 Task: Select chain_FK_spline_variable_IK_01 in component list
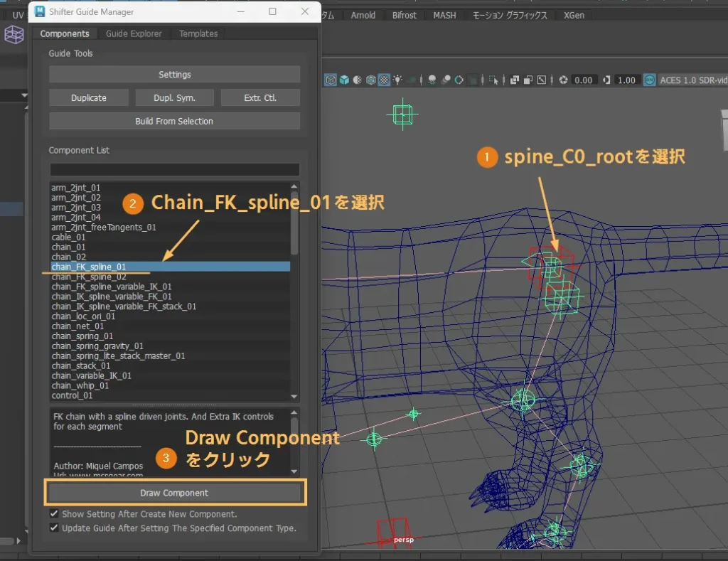tap(112, 287)
